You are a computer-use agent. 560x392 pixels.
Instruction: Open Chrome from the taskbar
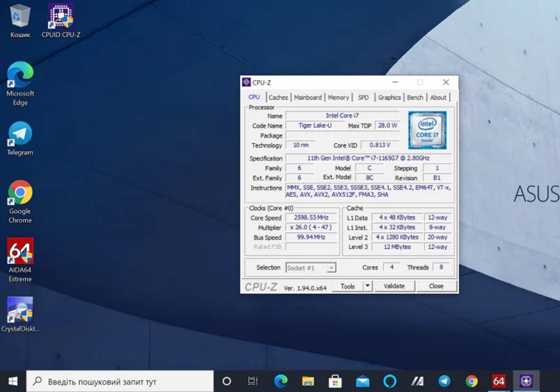click(472, 381)
